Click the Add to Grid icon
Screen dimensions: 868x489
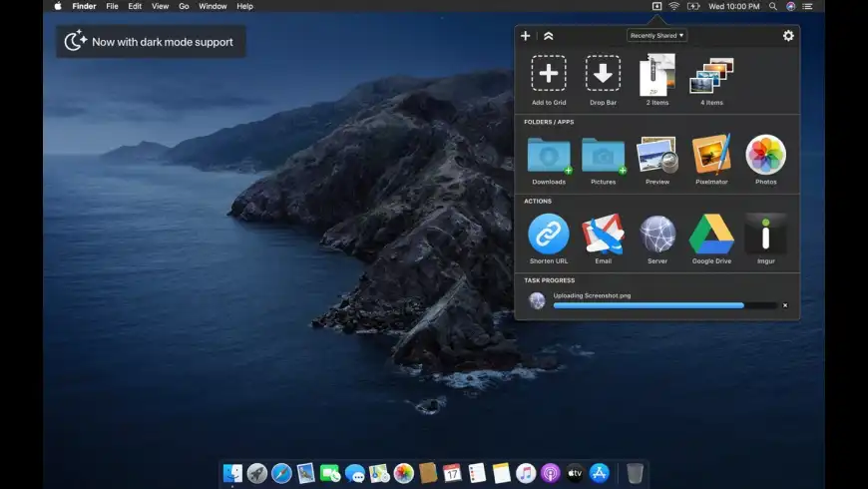click(x=549, y=74)
